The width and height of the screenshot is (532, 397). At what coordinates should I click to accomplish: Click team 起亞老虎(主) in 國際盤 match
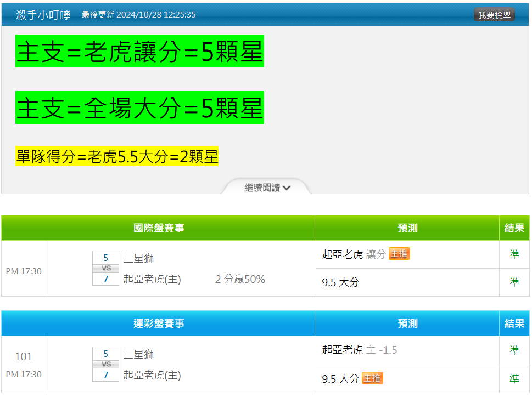pos(152,279)
